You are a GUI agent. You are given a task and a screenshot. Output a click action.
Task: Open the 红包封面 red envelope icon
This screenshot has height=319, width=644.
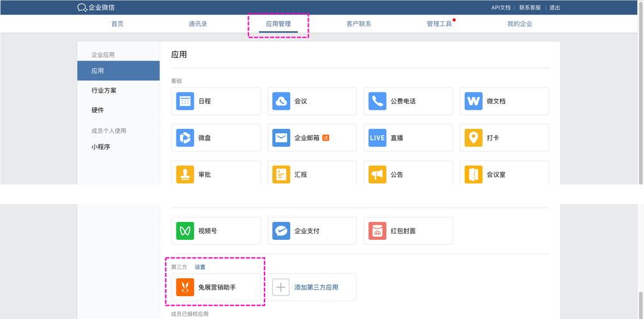click(377, 230)
